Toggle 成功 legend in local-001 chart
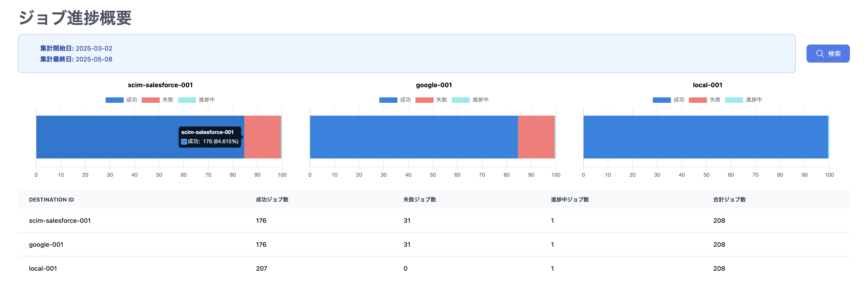 click(x=669, y=100)
